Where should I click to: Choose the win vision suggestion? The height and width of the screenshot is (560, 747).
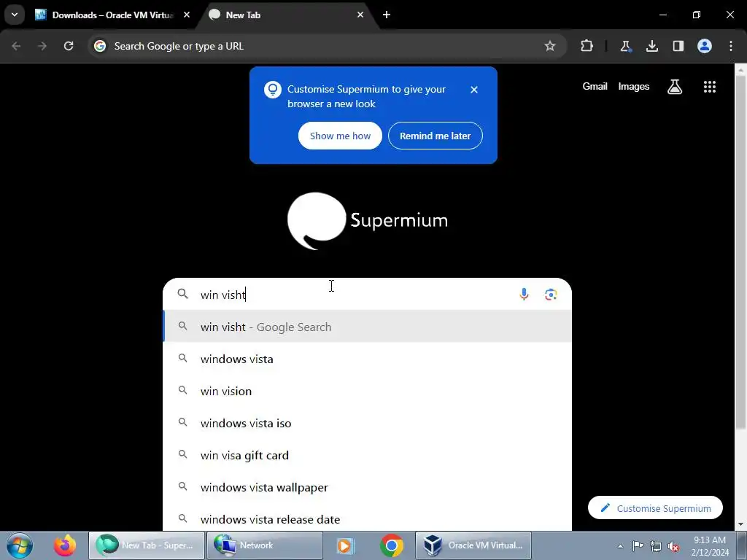tap(368, 391)
